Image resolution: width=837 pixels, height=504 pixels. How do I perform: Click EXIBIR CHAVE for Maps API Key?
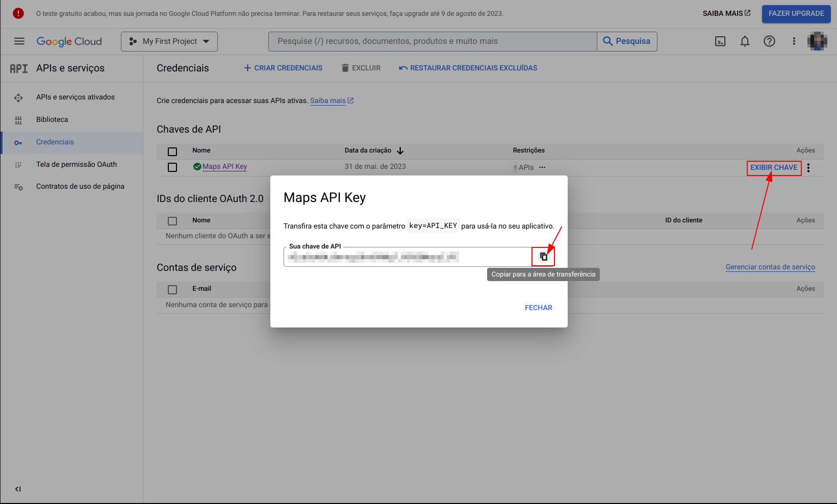774,167
